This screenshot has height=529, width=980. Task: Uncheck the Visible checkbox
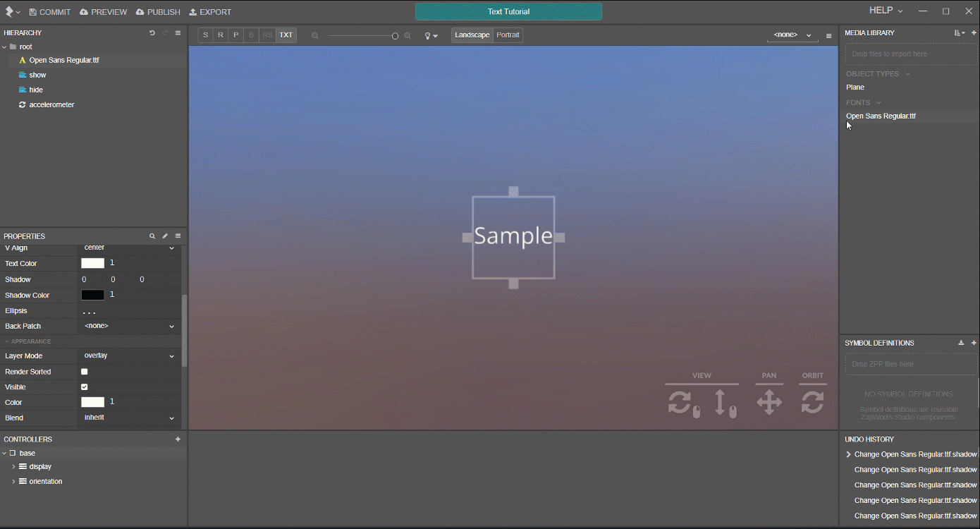point(85,387)
